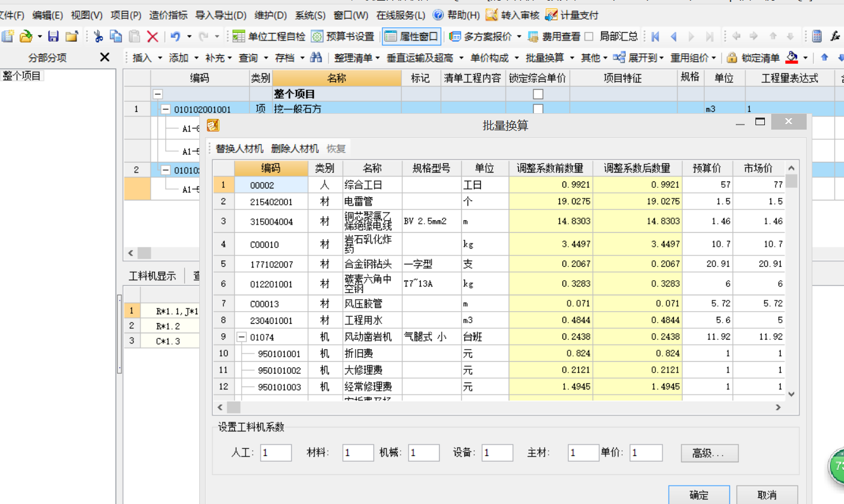
Task: Close the 分部分项 panel
Action: coord(105,58)
